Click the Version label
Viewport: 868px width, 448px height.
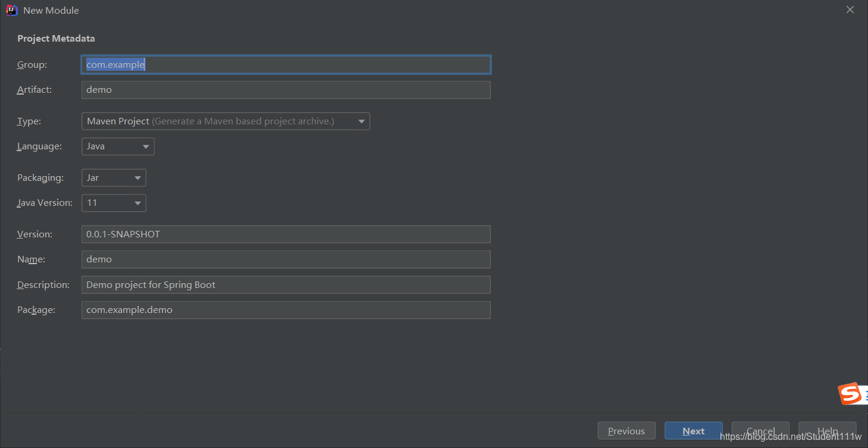[35, 234]
